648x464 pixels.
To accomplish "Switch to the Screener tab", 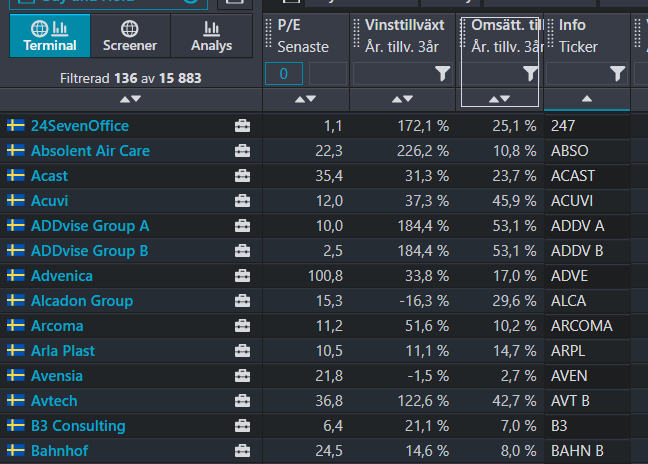I will 130,36.
